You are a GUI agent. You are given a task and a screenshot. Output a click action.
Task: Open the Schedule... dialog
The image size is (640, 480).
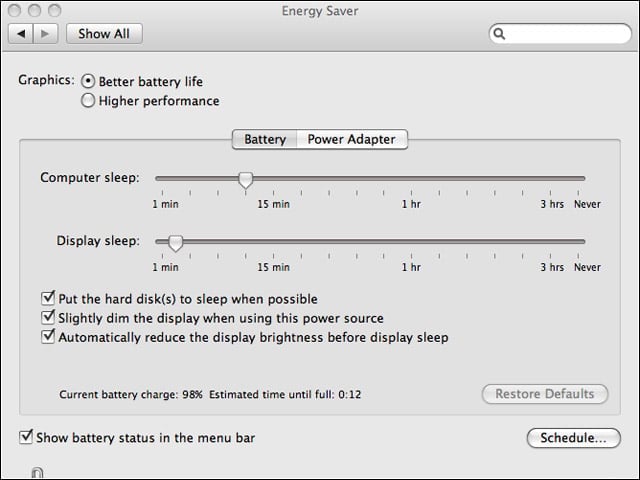pos(573,438)
